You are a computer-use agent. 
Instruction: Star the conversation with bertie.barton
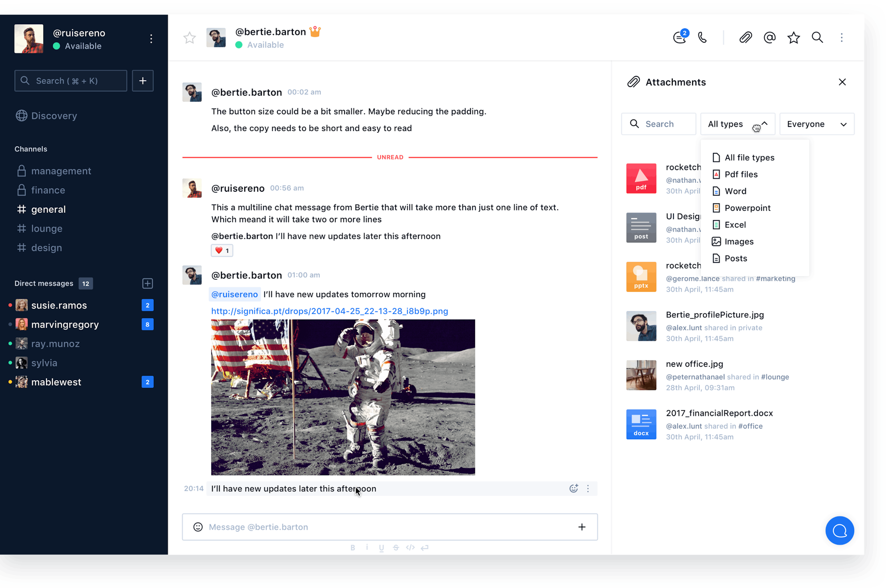(x=189, y=37)
